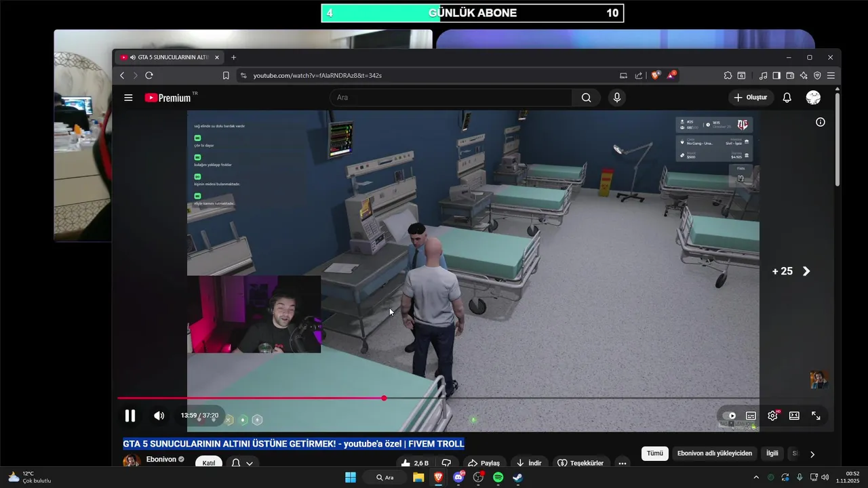This screenshot has width=868, height=488.
Task: Open the media playlist music note icon
Action: click(x=764, y=75)
